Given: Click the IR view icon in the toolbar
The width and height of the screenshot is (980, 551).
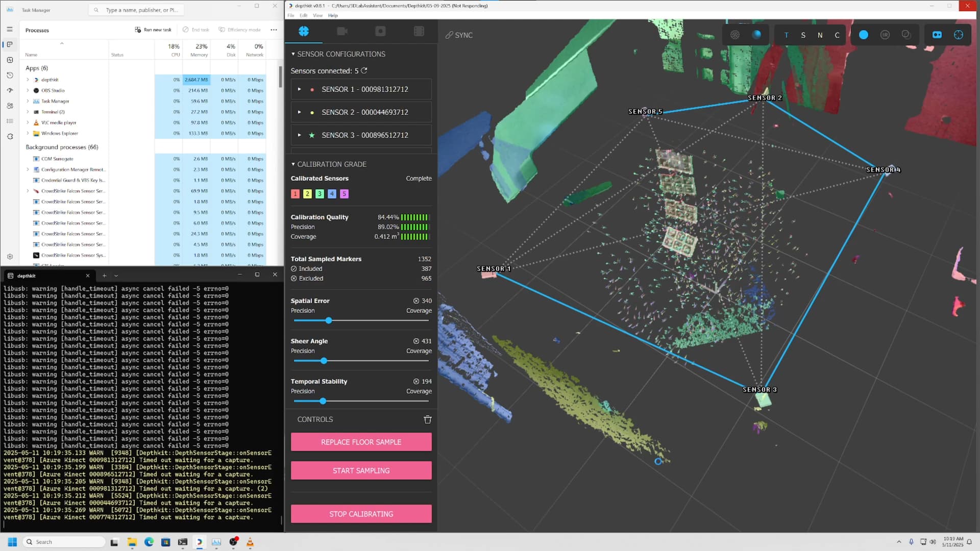Looking at the screenshot, I should 886,35.
